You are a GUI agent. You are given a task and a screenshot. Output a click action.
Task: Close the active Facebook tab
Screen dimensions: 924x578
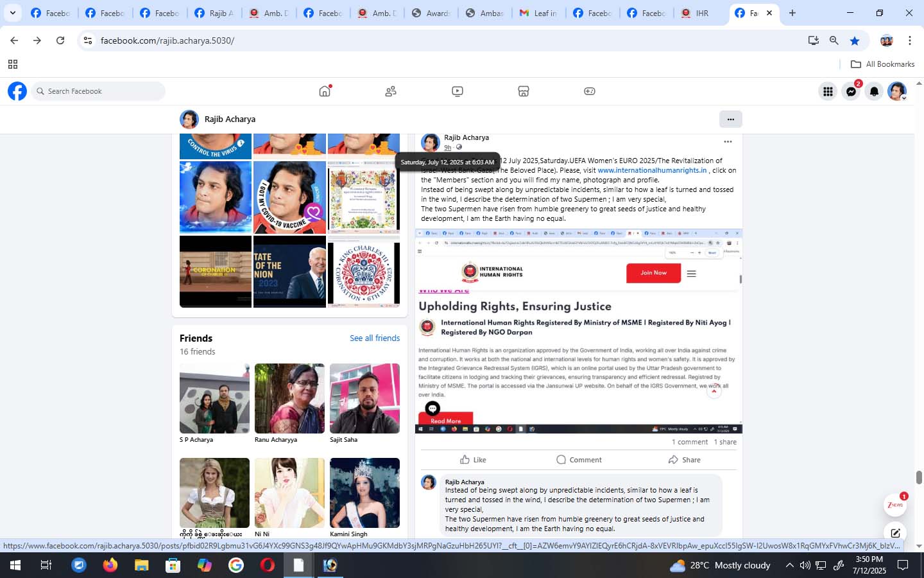coord(769,13)
